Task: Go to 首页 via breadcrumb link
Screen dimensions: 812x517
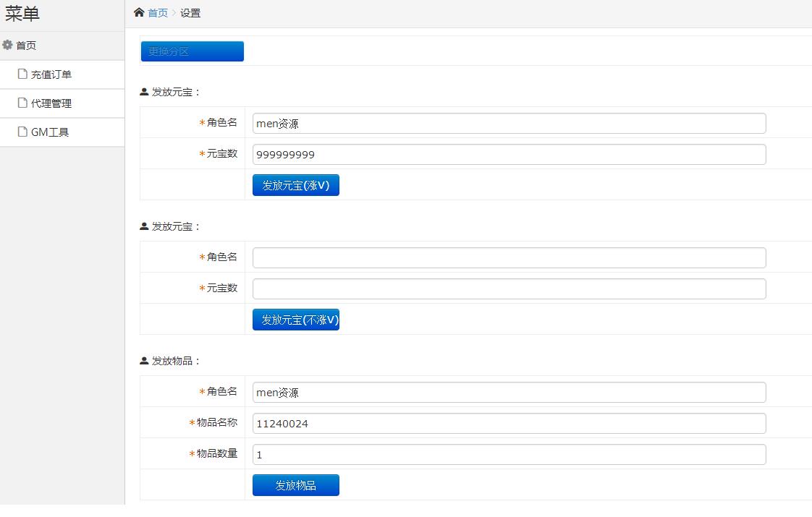Action: 158,13
